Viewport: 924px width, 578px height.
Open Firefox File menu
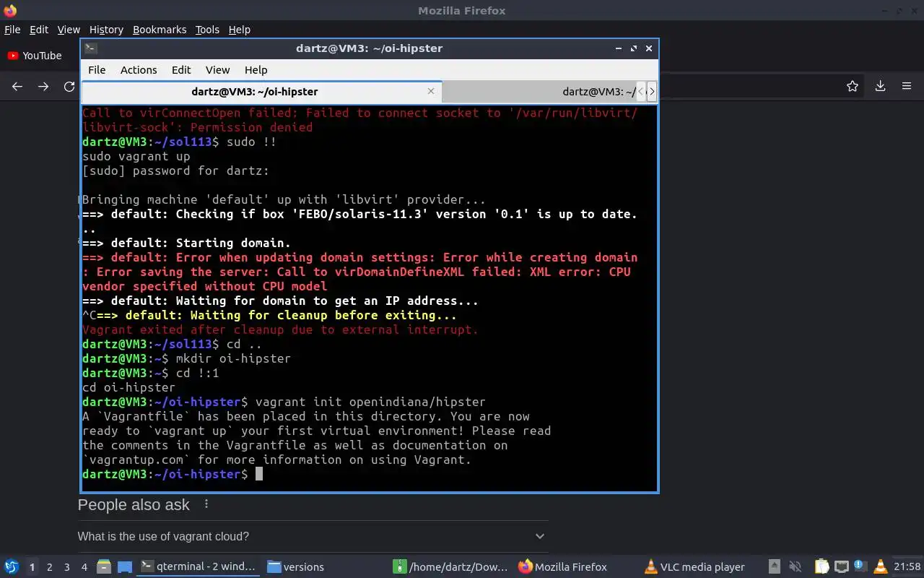(12, 30)
